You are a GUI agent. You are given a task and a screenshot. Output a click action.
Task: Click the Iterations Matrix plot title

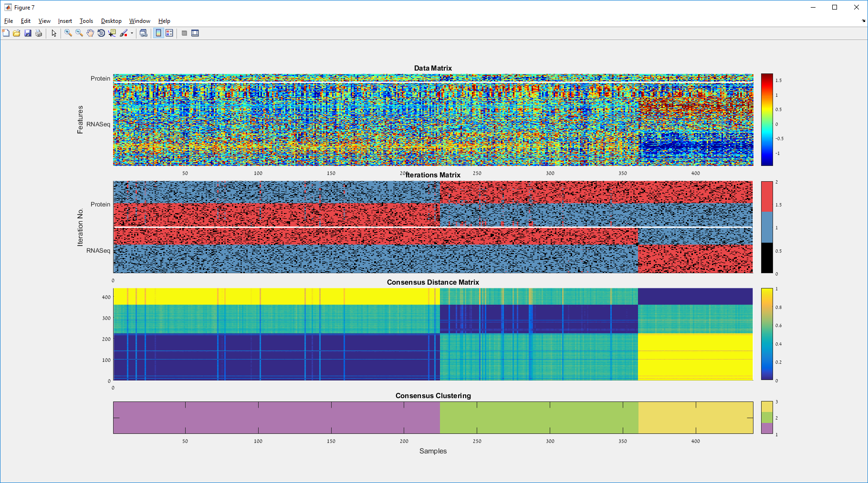[x=433, y=175]
